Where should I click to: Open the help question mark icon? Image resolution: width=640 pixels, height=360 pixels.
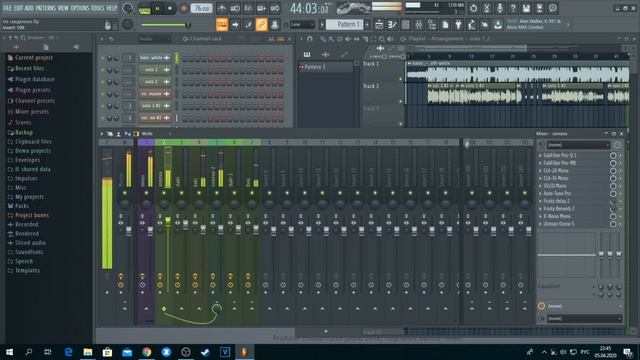point(513,8)
